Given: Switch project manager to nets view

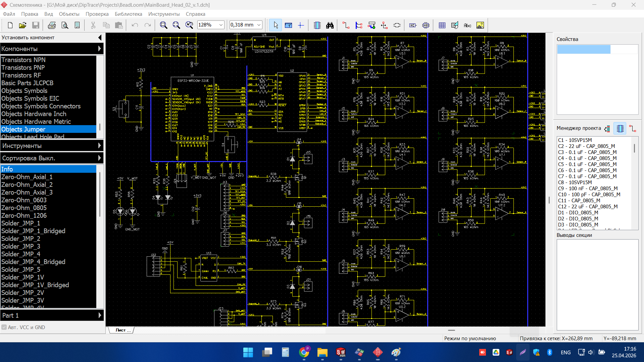Looking at the screenshot, I should click(633, 128).
